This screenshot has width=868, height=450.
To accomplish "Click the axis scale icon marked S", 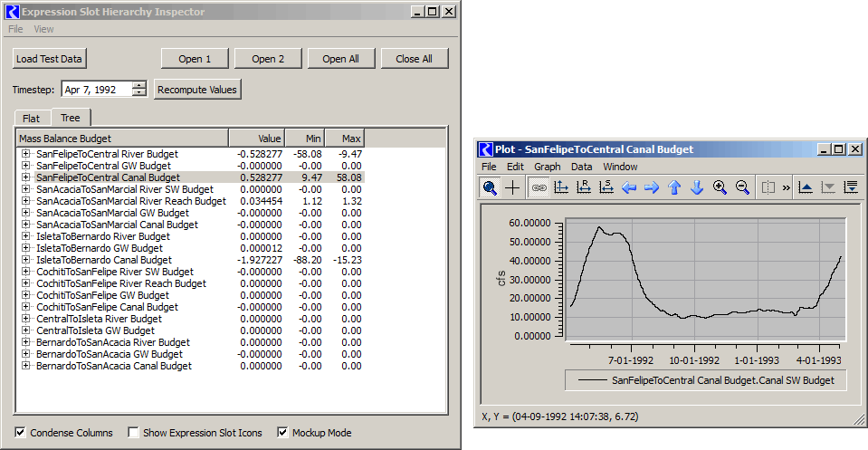I will pos(606,187).
